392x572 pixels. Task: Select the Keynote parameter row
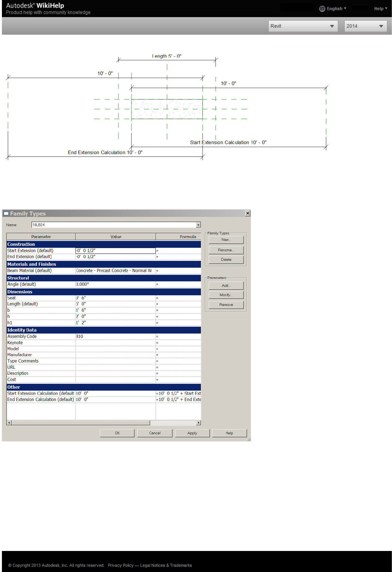104,343
